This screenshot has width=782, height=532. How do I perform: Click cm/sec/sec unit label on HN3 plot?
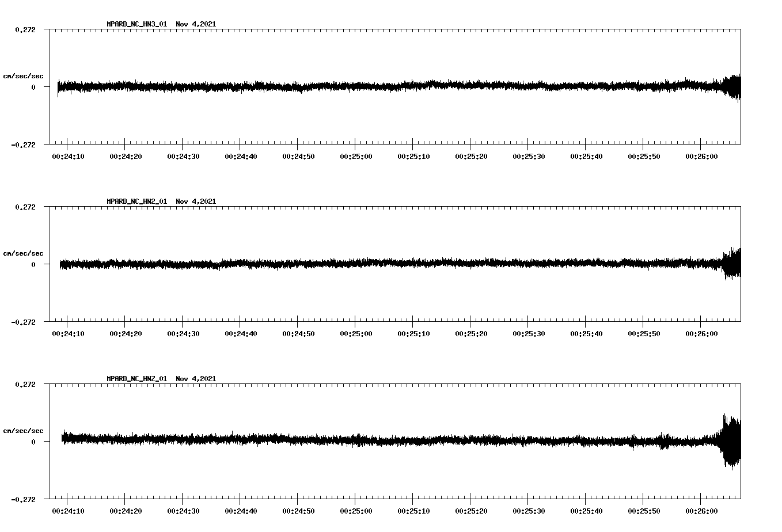(23, 76)
